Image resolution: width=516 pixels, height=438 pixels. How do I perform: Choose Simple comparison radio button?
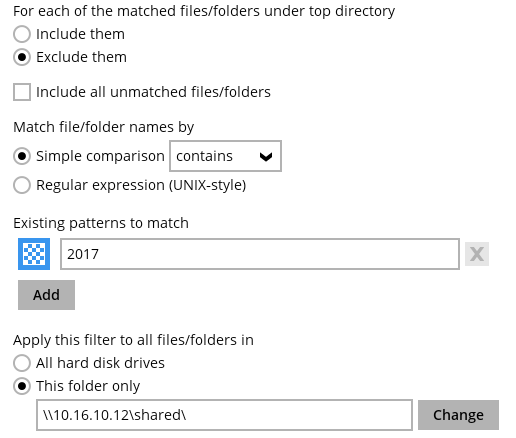tap(22, 156)
